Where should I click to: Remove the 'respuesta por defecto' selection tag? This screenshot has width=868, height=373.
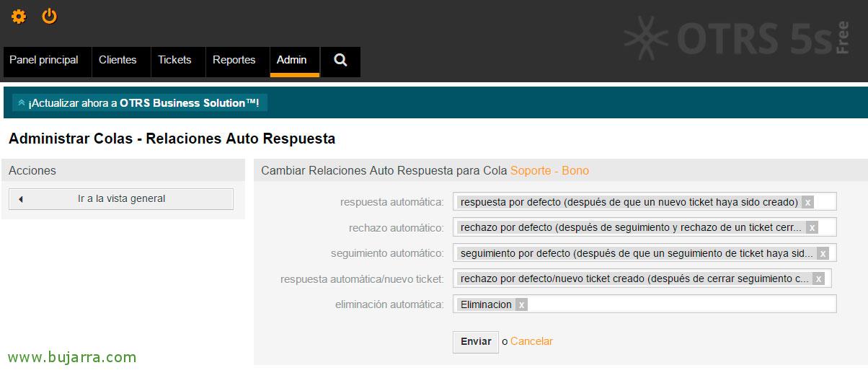point(808,202)
